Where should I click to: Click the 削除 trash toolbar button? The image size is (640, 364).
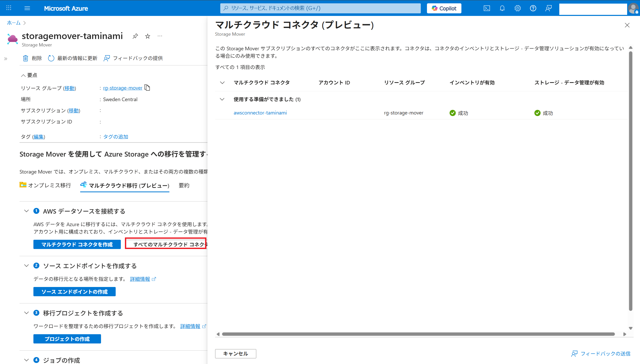(32, 58)
